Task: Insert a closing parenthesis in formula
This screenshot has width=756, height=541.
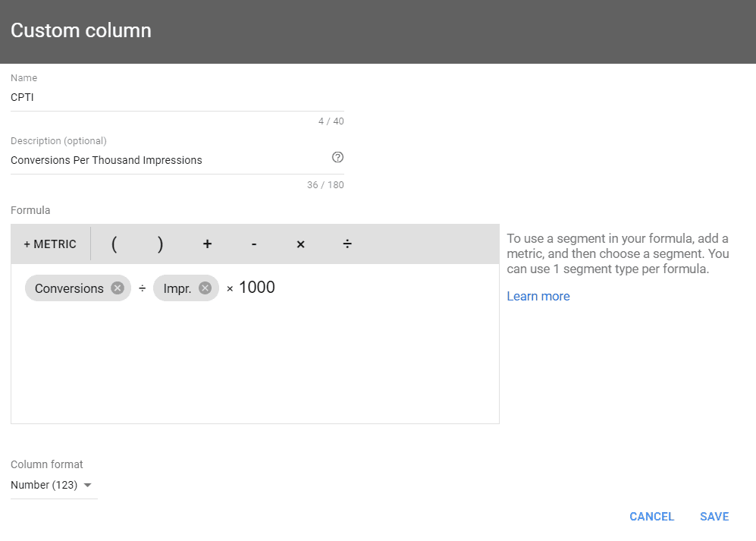Action: [x=160, y=244]
